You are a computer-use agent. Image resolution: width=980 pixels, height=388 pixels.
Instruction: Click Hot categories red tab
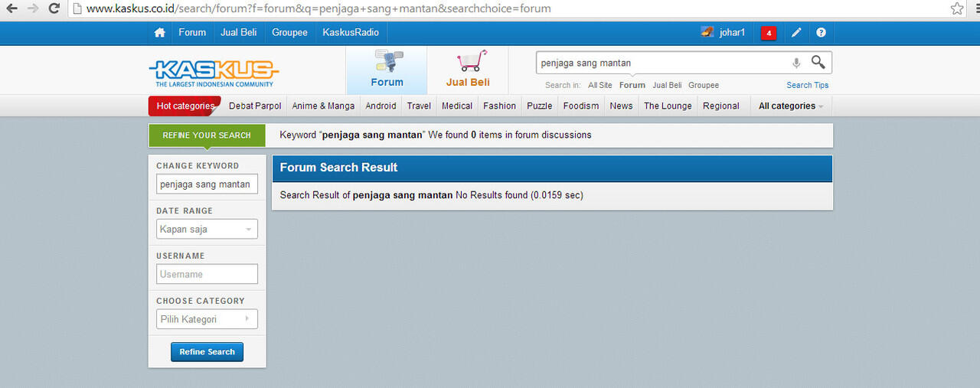(x=185, y=106)
